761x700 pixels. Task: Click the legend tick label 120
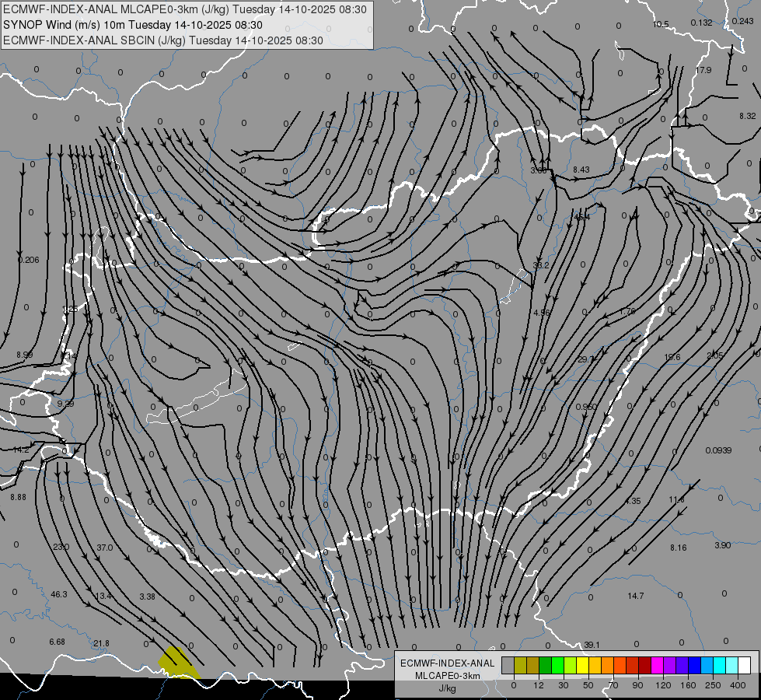tap(663, 685)
